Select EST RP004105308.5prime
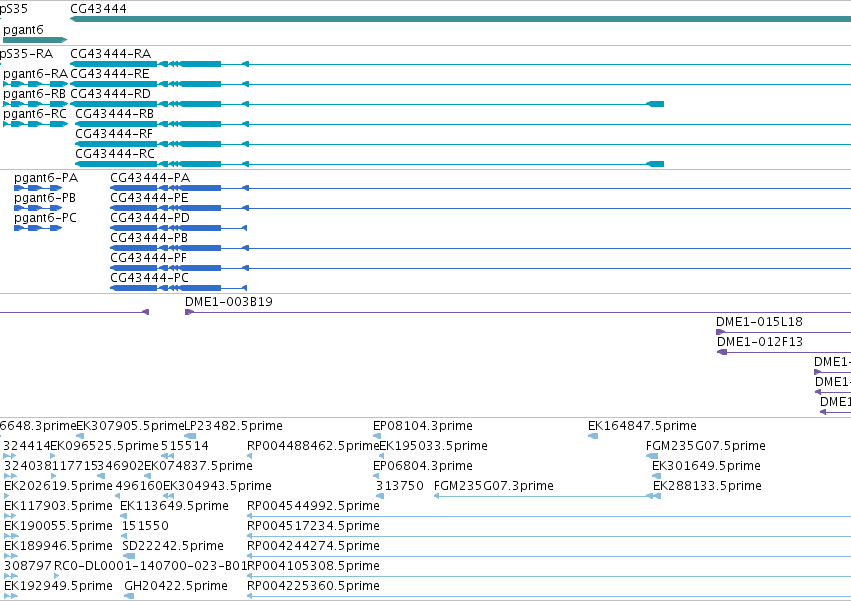This screenshot has width=851, height=601. pyautogui.click(x=314, y=566)
